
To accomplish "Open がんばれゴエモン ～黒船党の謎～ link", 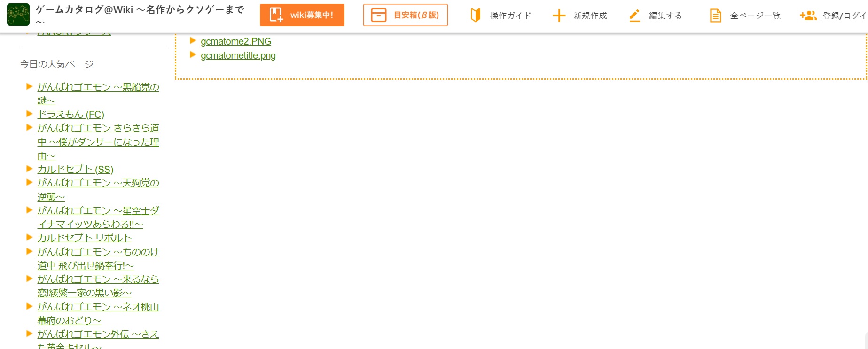I will coord(98,93).
